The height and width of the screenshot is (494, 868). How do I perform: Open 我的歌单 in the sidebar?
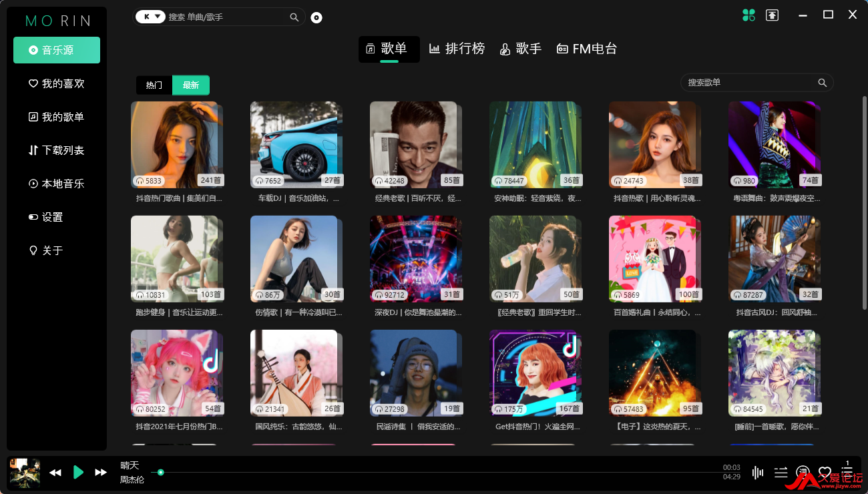click(57, 117)
